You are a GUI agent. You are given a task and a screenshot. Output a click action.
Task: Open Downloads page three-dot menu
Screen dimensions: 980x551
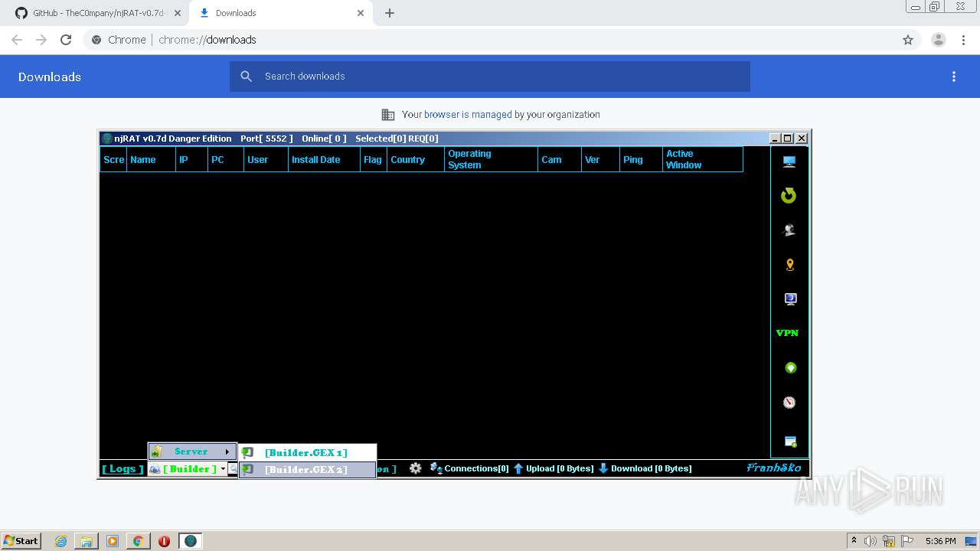coord(954,77)
